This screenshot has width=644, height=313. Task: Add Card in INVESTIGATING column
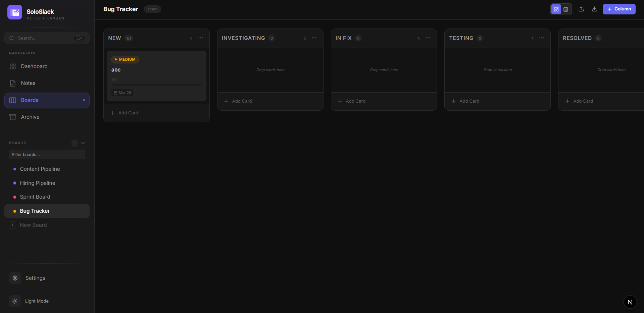pyautogui.click(x=270, y=101)
